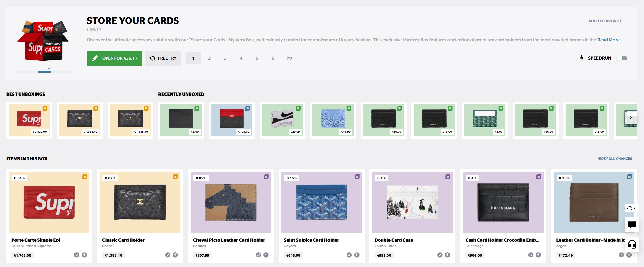Click the clock icon on Balenciaga card holder
This screenshot has width=644, height=267.
[x=531, y=255]
